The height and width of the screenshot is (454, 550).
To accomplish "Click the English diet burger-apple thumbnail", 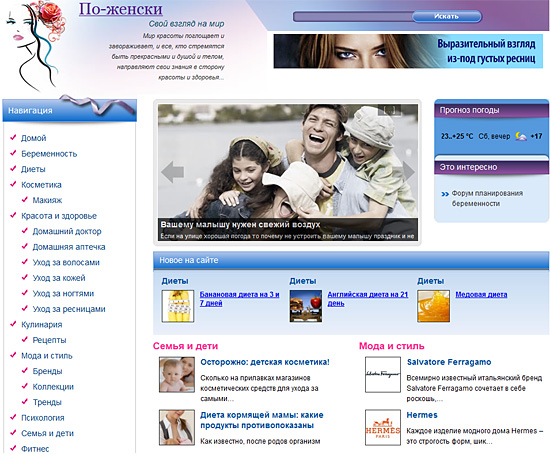I will tap(306, 306).
